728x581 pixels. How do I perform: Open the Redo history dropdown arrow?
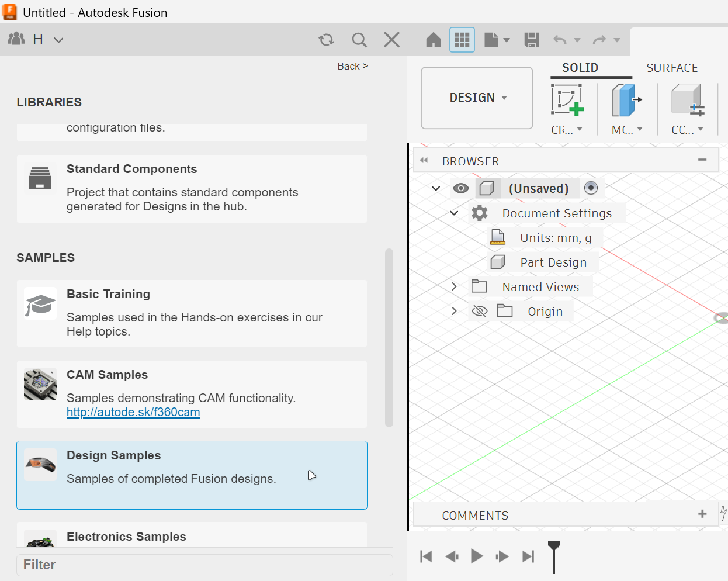pyautogui.click(x=617, y=40)
